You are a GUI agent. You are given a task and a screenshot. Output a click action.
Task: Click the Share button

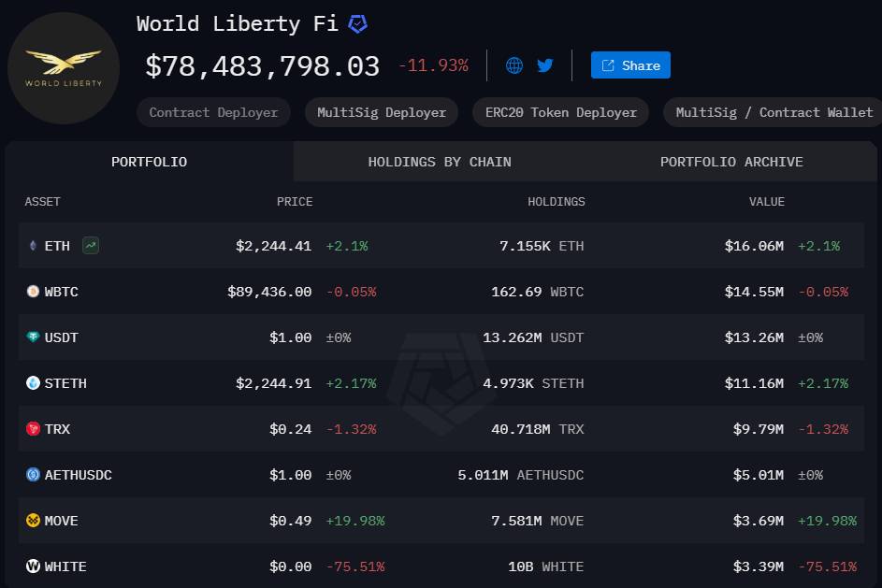pos(630,65)
